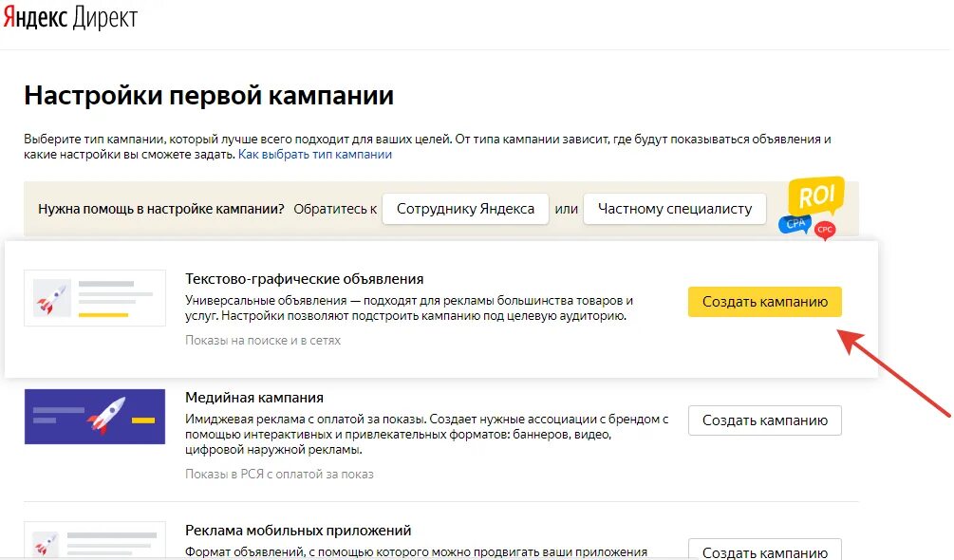Click the 'Реклама мобильных приложений' title
This screenshot has height=560, width=954.
[298, 531]
